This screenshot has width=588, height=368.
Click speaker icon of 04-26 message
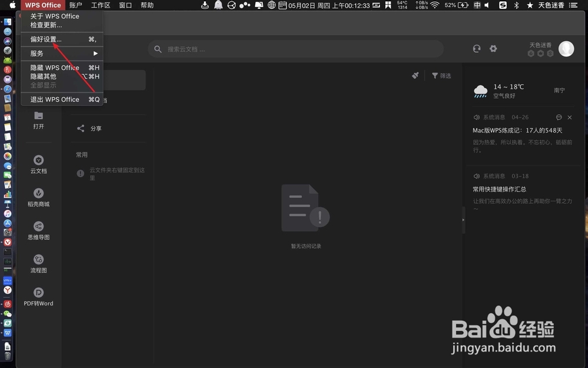477,117
